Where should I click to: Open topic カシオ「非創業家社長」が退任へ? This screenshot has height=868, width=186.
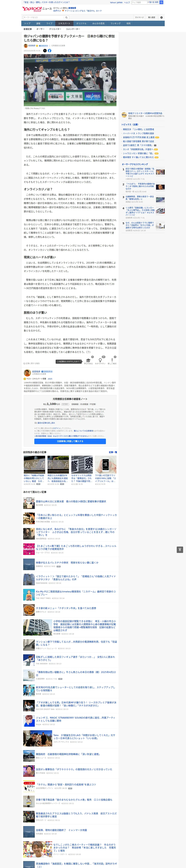(138, 149)
